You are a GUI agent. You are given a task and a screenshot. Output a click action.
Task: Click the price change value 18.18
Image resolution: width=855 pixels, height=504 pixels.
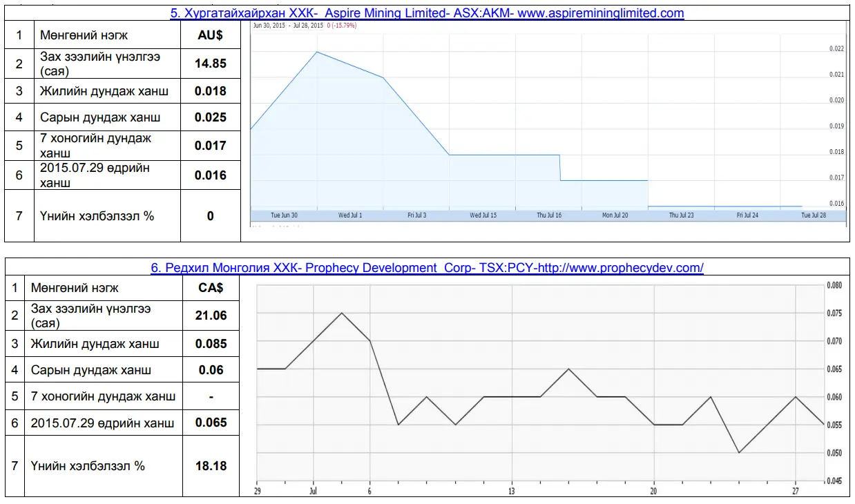[x=211, y=466]
